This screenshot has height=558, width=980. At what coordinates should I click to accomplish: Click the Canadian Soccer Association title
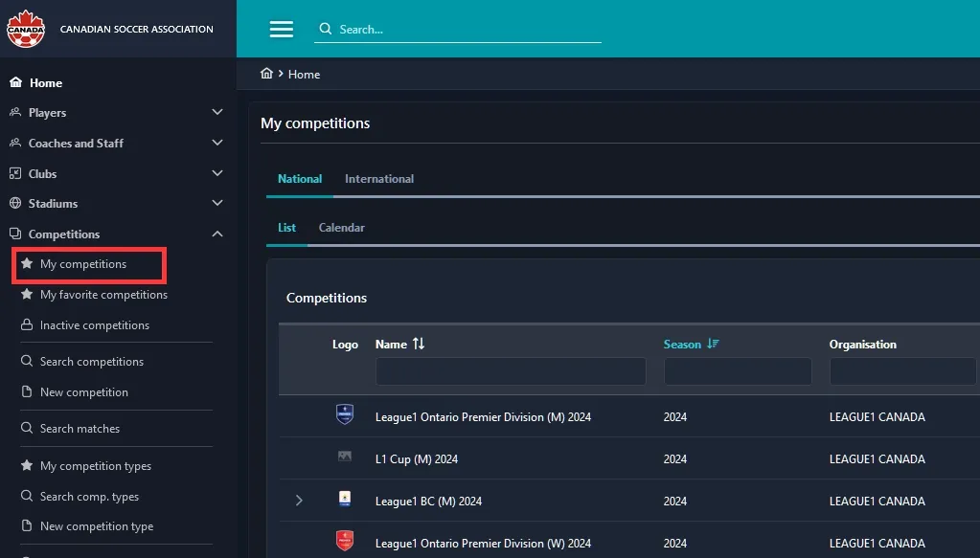136,30
